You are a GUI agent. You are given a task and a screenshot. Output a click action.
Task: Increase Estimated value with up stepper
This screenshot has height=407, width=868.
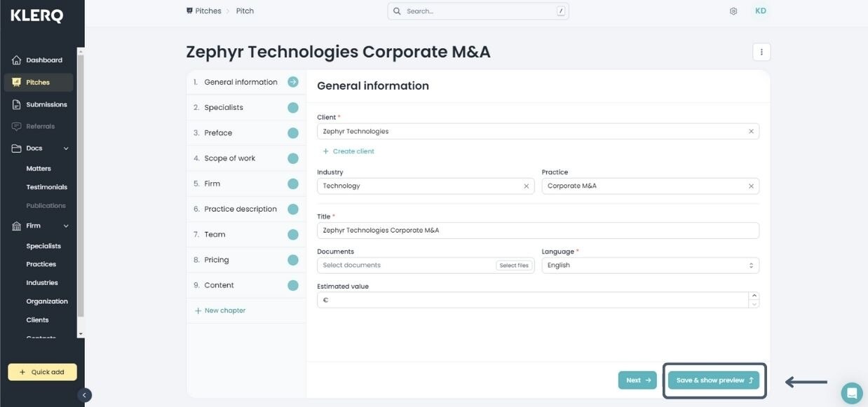click(x=754, y=296)
